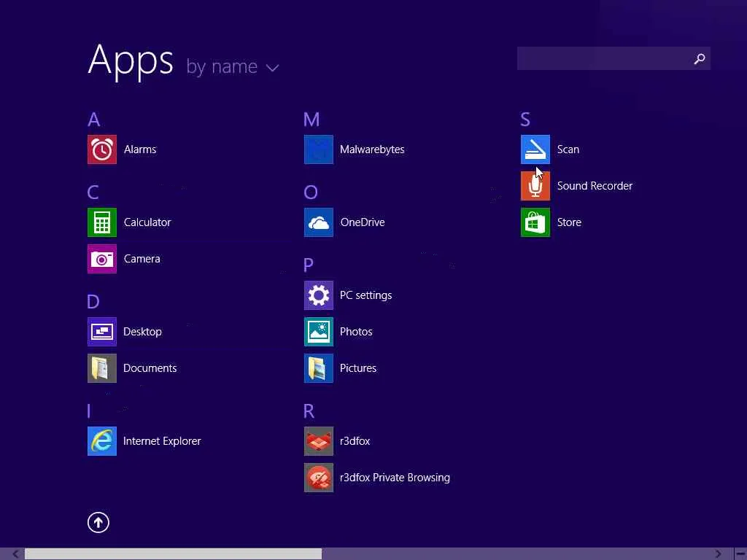Click the search magnifier icon
This screenshot has width=747, height=560.
click(700, 58)
